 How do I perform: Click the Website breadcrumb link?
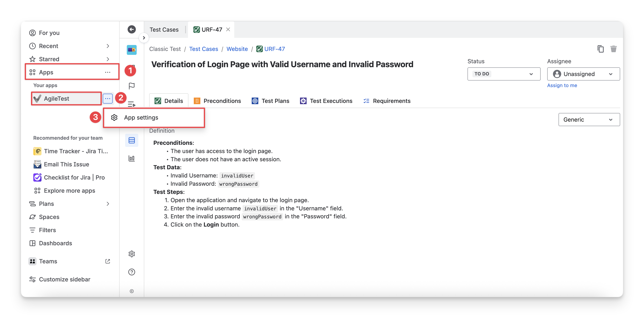click(x=237, y=49)
